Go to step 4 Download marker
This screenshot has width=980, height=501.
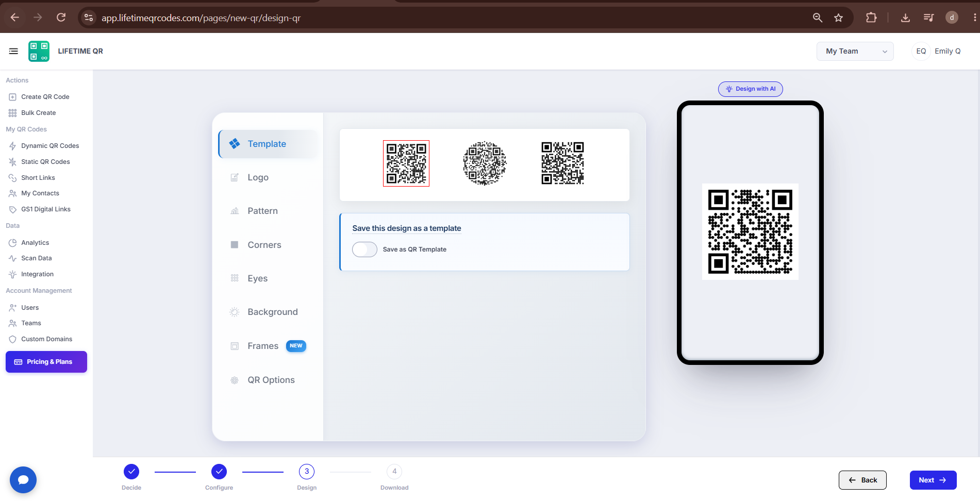coord(394,472)
